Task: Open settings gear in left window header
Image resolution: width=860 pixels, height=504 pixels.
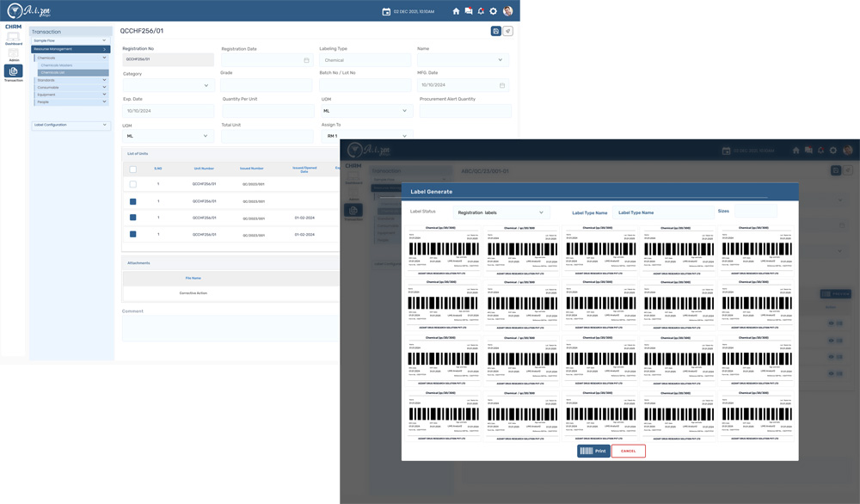Action: click(x=493, y=11)
